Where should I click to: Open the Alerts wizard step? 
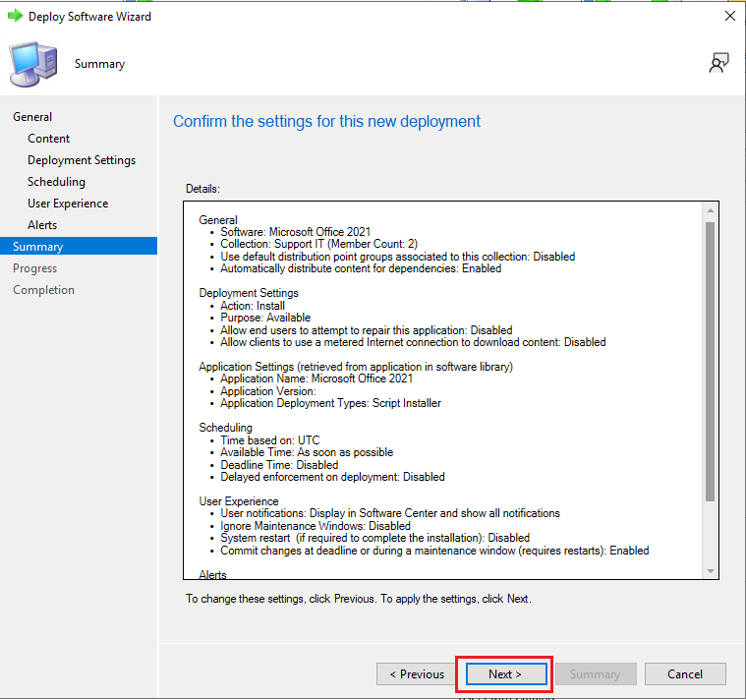pos(42,225)
